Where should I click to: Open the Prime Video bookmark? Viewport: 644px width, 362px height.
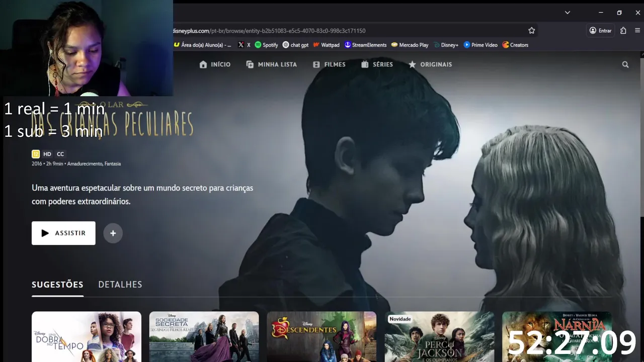480,45
